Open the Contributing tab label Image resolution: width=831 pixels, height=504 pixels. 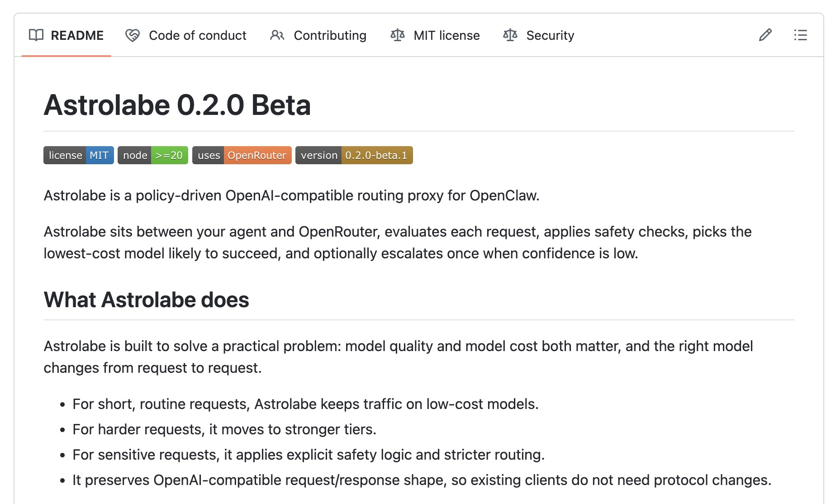(330, 35)
